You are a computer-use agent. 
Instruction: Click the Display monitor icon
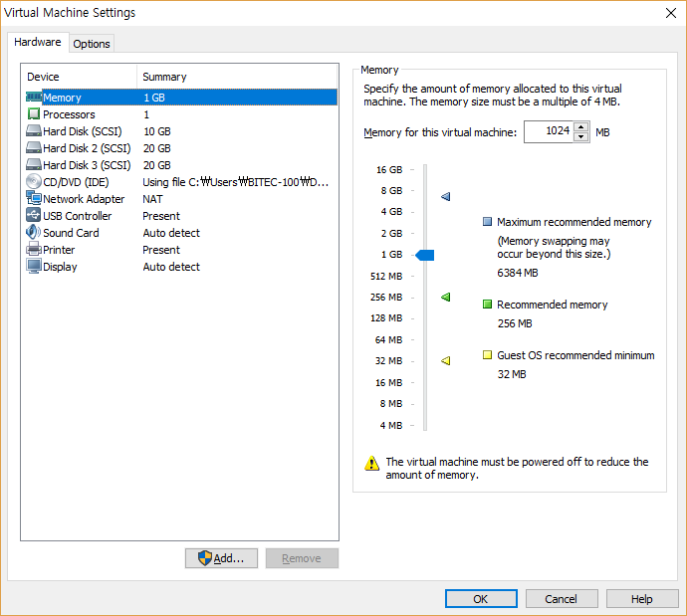coord(34,266)
